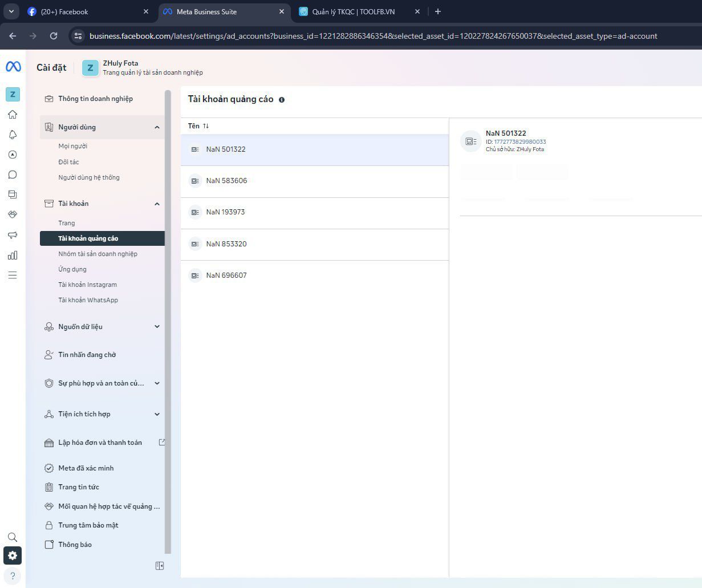Open Ứng dụng menu item
Screen dimensions: 702x588
coord(72,269)
